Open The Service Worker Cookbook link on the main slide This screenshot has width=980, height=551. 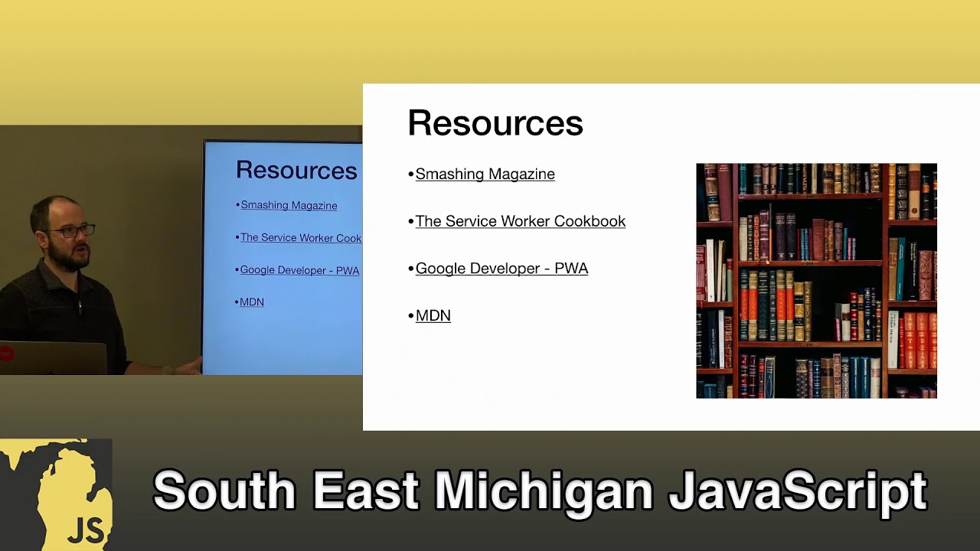tap(520, 221)
